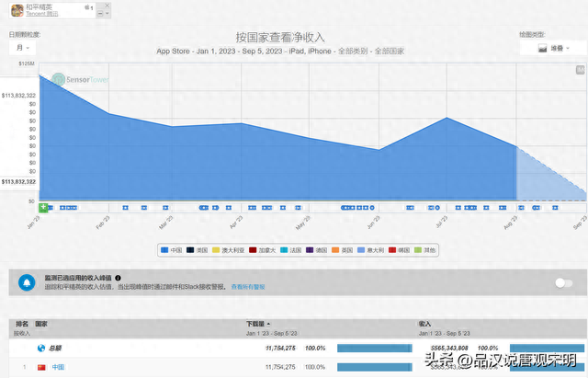Toggle the 中国 series in the legend
Screen dimensions: 588x378
click(172, 250)
